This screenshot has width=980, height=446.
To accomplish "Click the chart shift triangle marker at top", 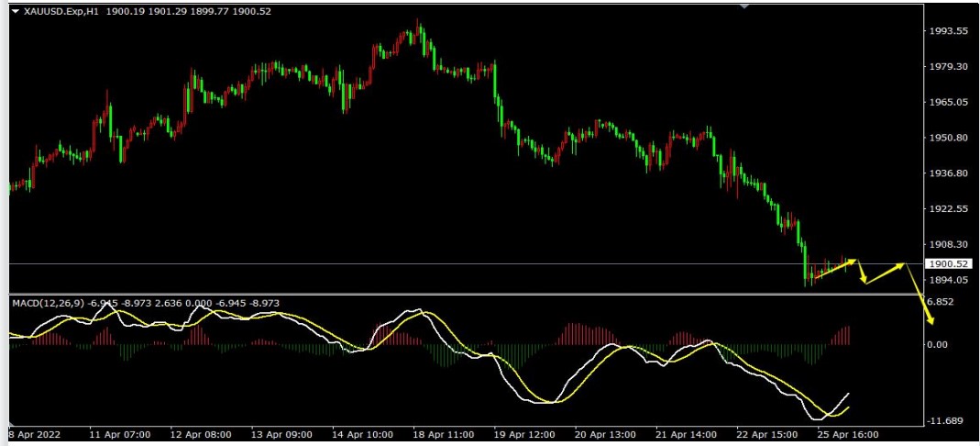I will point(743,6).
